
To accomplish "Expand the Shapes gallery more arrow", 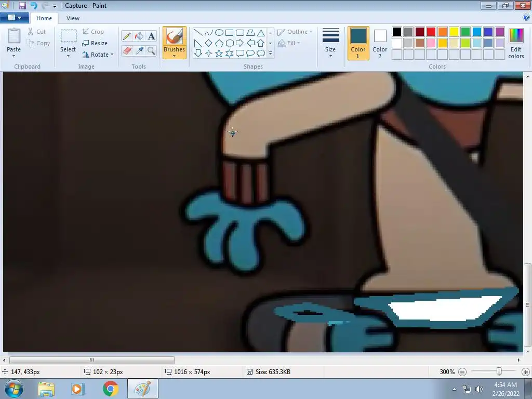I will [270, 54].
